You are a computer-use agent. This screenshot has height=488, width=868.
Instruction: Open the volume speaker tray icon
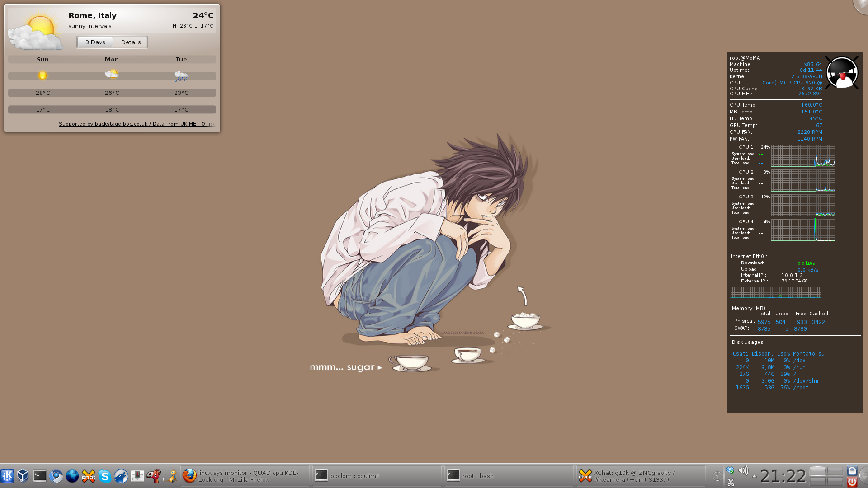(x=743, y=470)
